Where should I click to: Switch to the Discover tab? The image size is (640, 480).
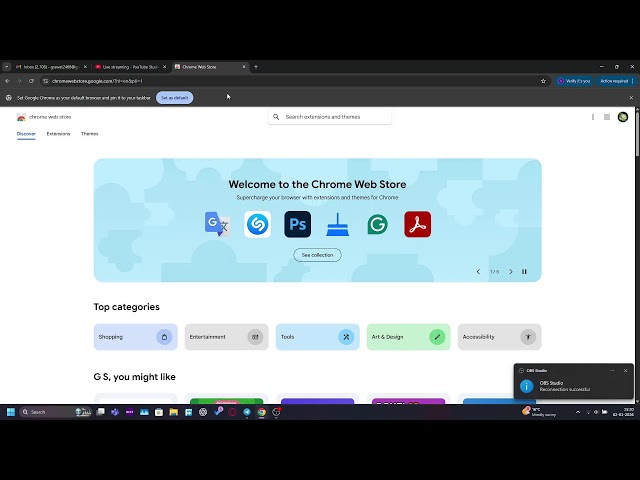click(26, 134)
